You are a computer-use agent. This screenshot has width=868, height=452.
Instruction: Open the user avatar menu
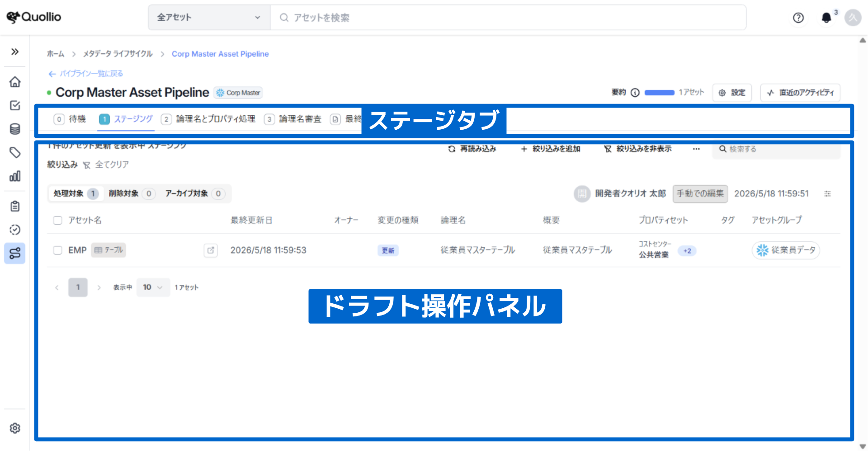coord(853,18)
